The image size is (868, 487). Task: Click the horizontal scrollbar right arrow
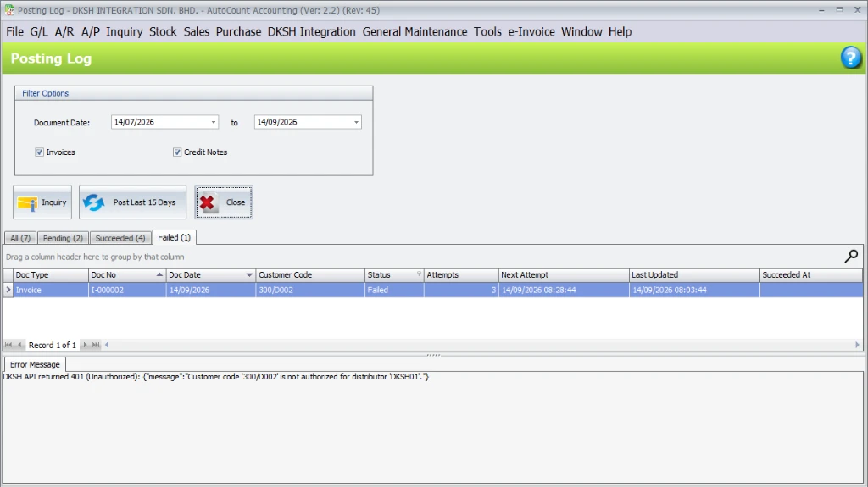[x=857, y=345]
